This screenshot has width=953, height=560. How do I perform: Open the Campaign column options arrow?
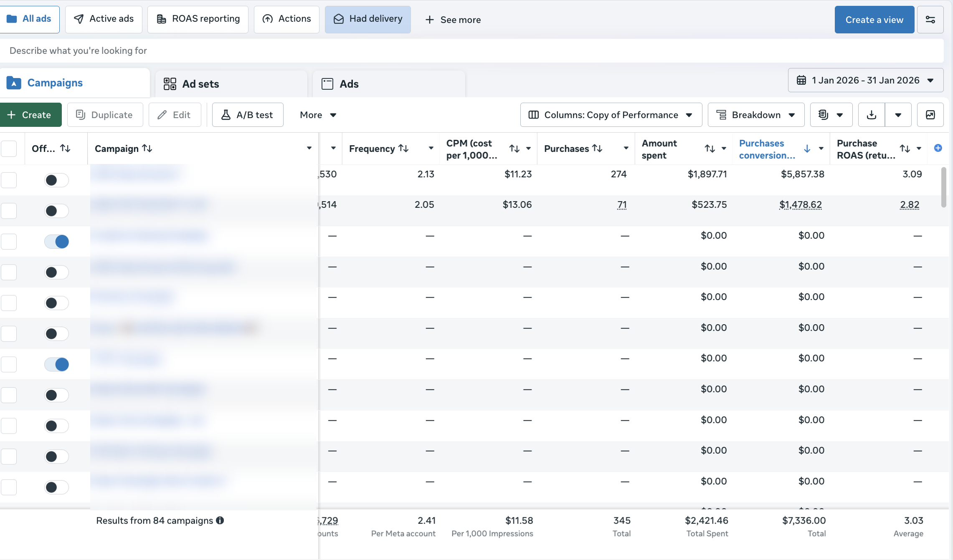point(309,148)
